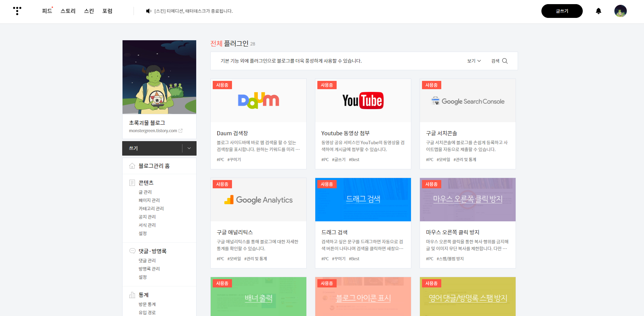Image resolution: width=644 pixels, height=316 pixels.
Task: Open 스토리 in top navigation
Action: (x=68, y=11)
